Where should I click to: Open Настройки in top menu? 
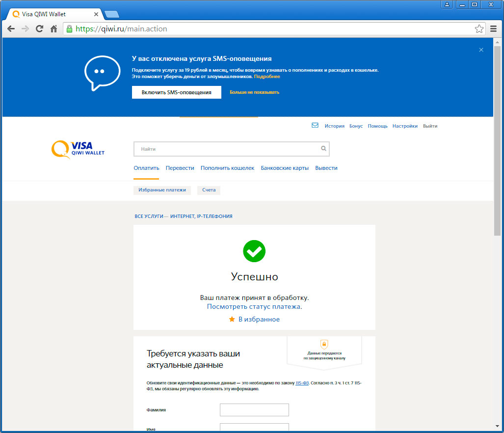coord(405,126)
